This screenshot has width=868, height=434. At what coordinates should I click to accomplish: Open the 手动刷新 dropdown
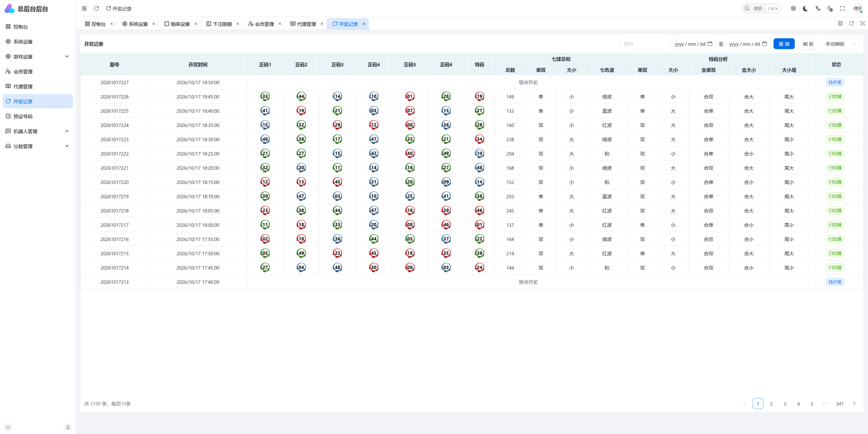pos(841,44)
